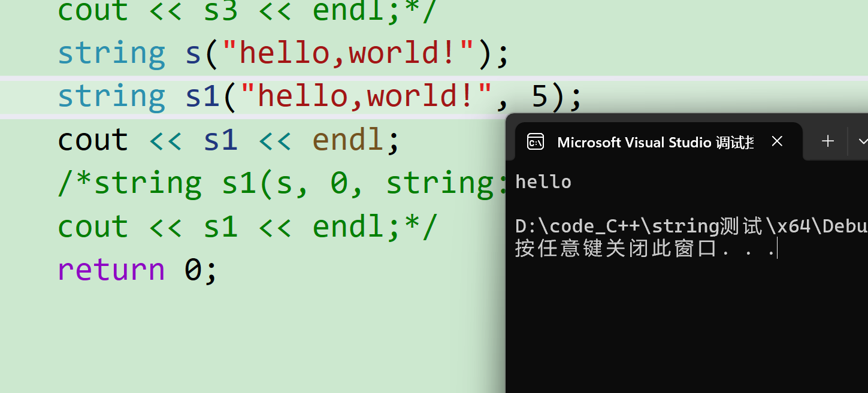Click the number 5 in s1 constructor
This screenshot has width=868, height=393.
[x=540, y=96]
